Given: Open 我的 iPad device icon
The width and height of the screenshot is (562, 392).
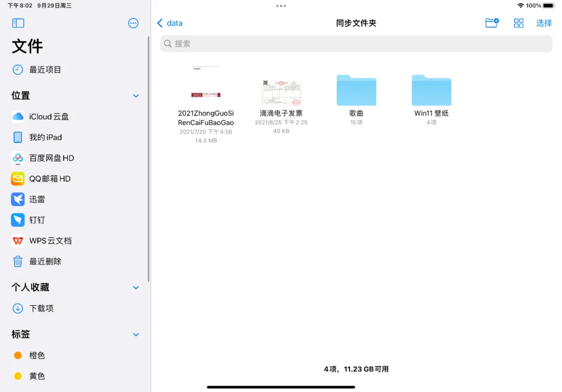Looking at the screenshot, I should pyautogui.click(x=18, y=137).
